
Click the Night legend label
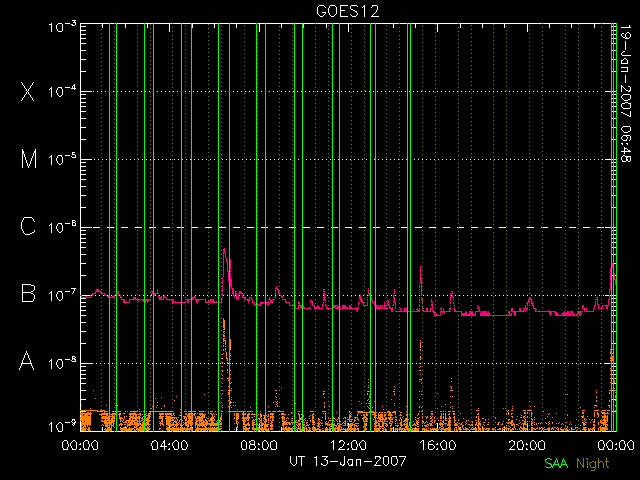[593, 464]
